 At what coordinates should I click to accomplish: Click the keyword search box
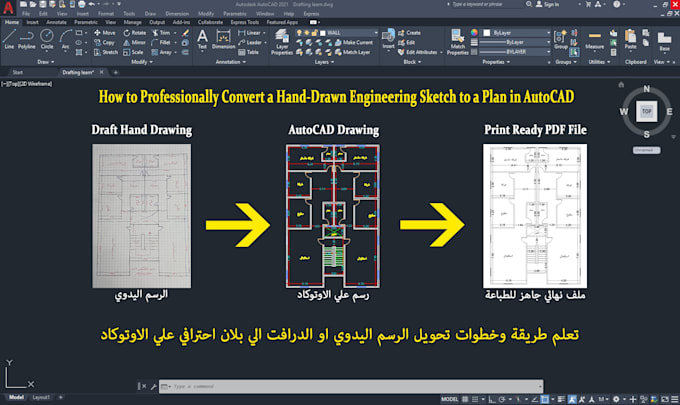[487, 4]
